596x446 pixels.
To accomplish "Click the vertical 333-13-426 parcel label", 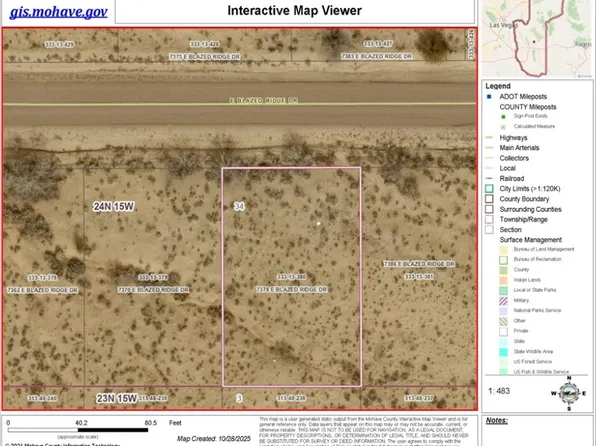I will [x=471, y=44].
